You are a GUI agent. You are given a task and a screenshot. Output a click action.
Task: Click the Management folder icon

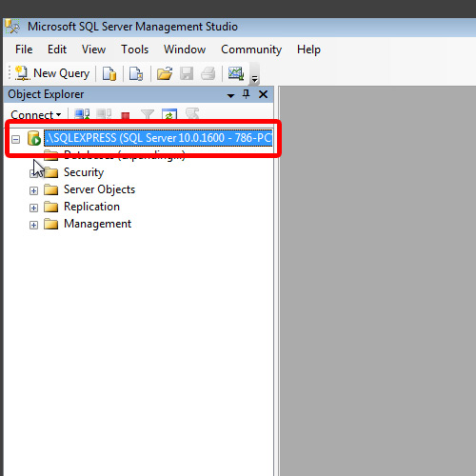point(50,224)
